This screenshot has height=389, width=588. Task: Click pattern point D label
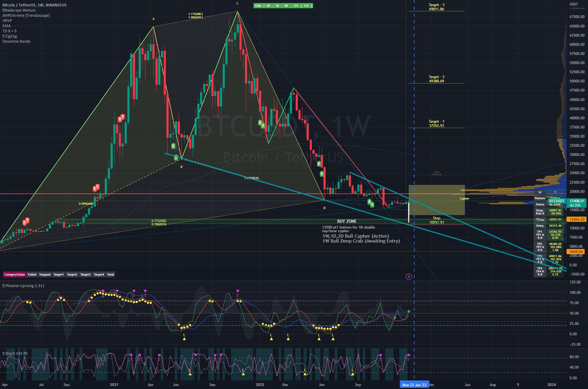click(x=324, y=208)
